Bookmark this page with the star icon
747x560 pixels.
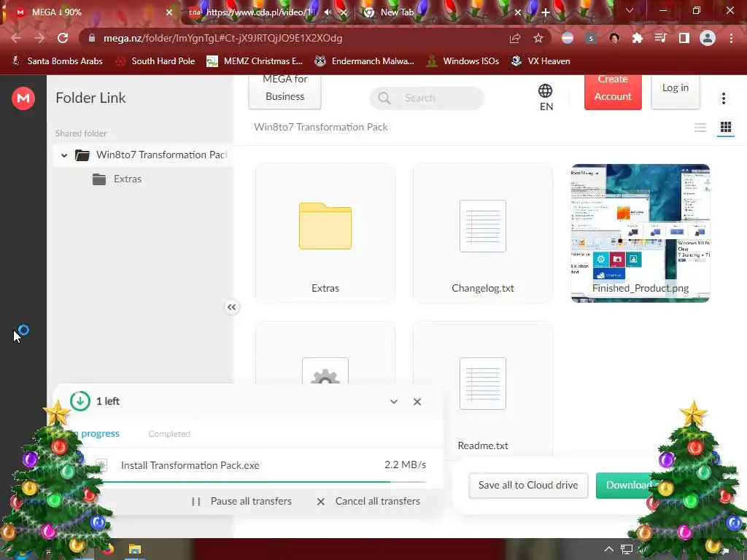coord(538,38)
